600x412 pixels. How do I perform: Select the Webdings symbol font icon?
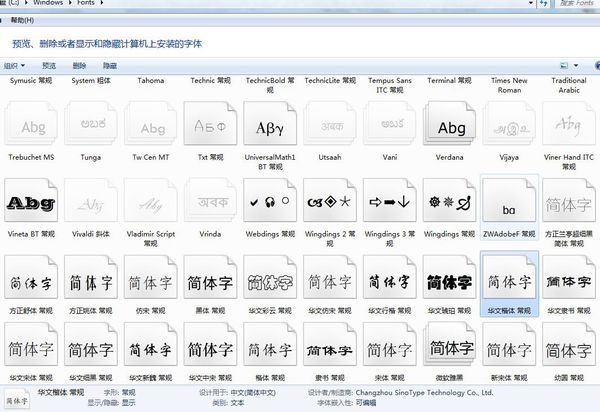(x=270, y=200)
